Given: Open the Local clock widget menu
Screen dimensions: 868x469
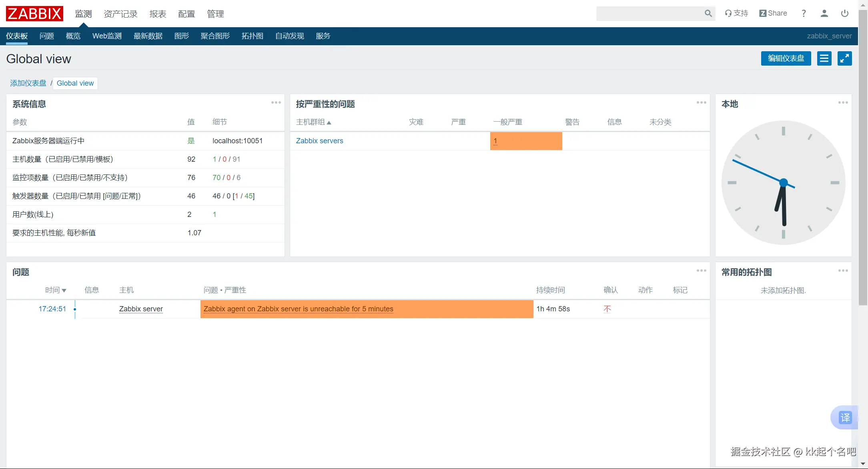Looking at the screenshot, I should (x=843, y=103).
